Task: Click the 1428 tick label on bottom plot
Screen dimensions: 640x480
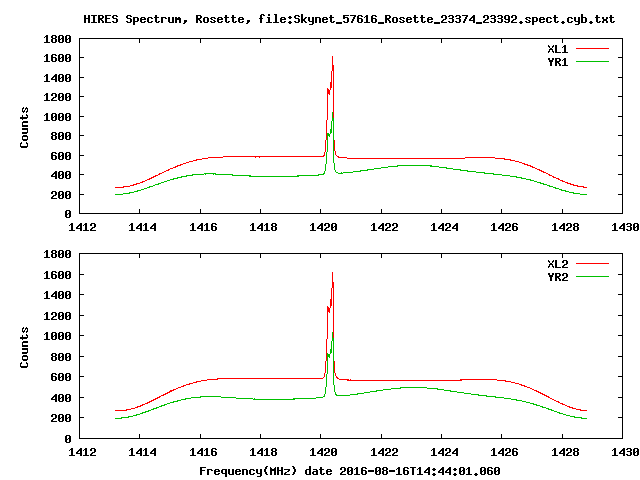Action: (x=565, y=452)
